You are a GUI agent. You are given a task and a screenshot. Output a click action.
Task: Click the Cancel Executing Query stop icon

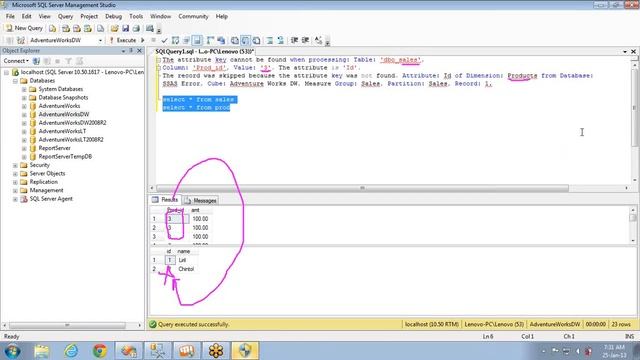[153, 40]
